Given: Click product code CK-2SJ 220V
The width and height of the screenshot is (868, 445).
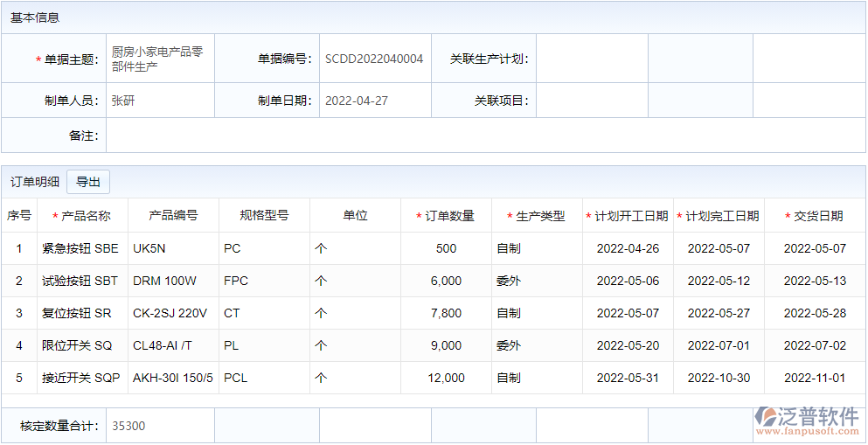Looking at the screenshot, I should tap(170, 313).
